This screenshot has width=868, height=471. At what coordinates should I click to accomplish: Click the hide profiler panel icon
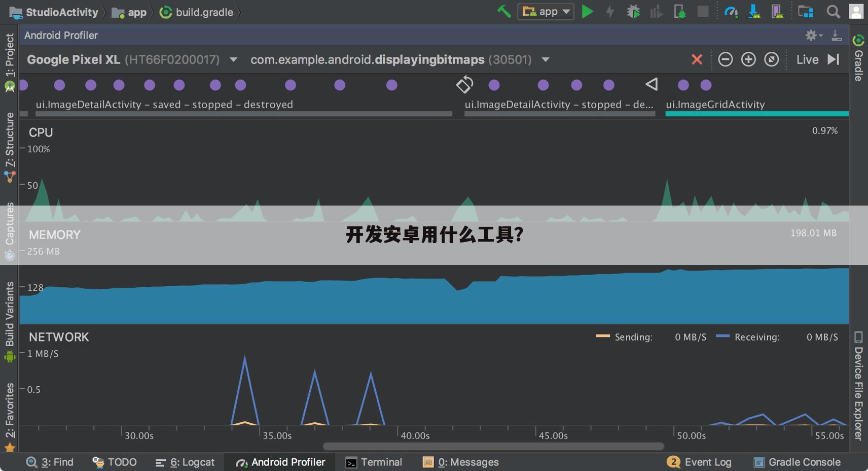coord(837,35)
